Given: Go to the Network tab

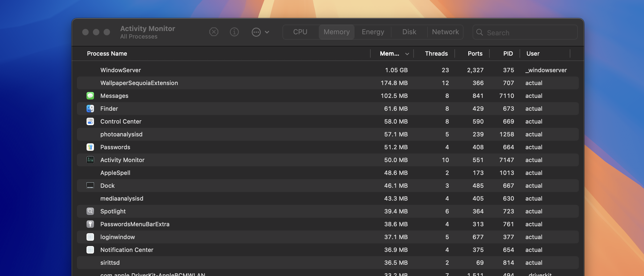Looking at the screenshot, I should click(x=445, y=32).
